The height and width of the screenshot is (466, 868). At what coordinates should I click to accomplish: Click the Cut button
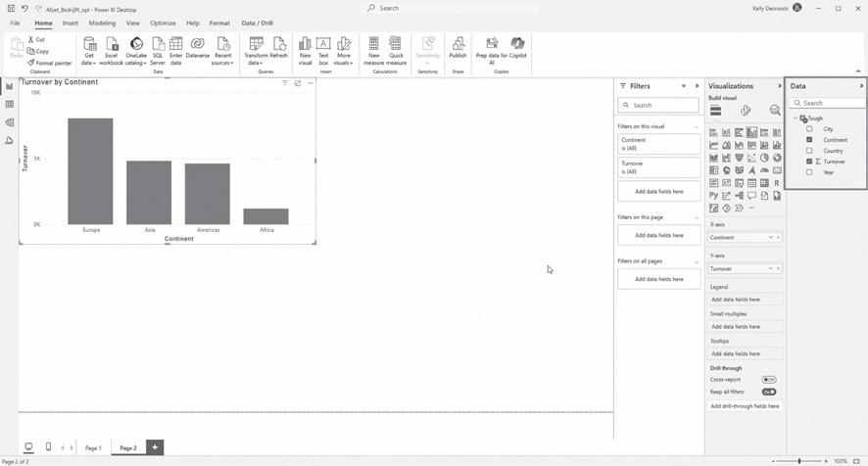36,40
